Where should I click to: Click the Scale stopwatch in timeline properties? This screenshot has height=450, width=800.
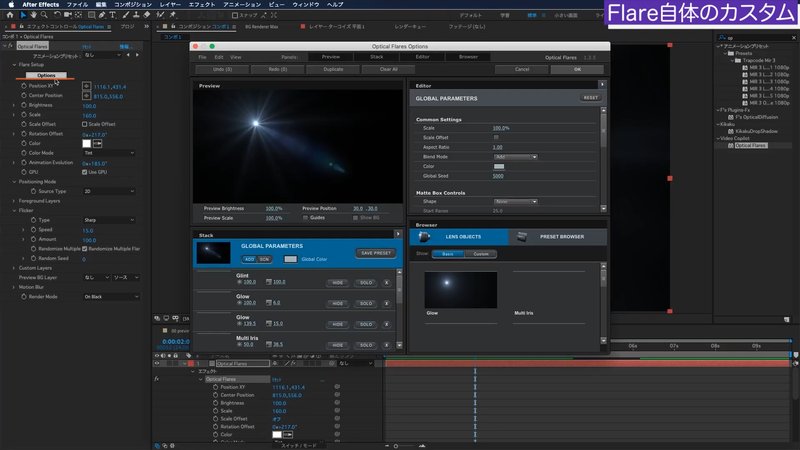[215, 411]
